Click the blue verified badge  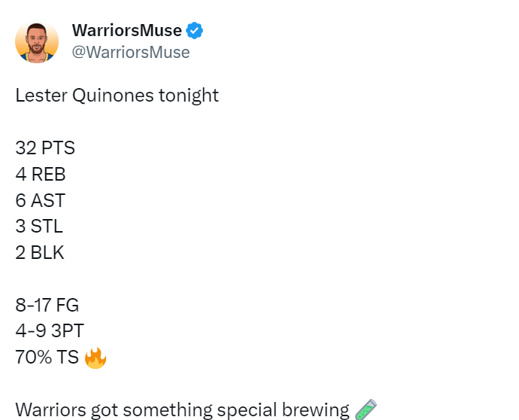(x=196, y=31)
